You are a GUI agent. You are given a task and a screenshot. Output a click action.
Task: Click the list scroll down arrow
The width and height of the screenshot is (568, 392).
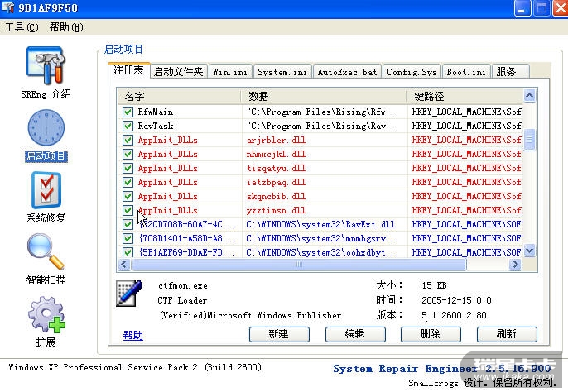(529, 251)
